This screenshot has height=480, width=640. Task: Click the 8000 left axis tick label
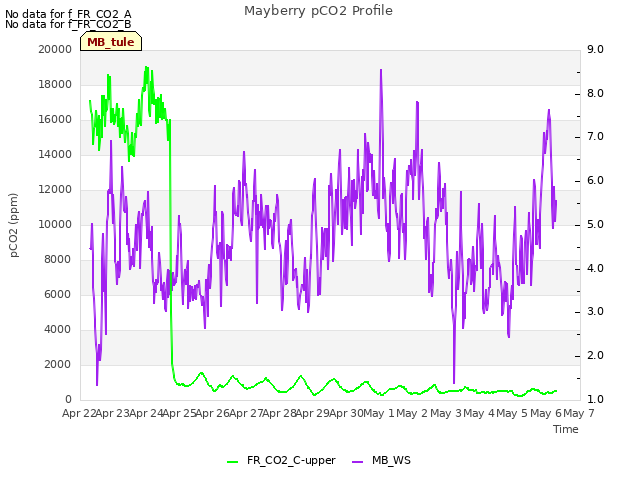pos(58,260)
